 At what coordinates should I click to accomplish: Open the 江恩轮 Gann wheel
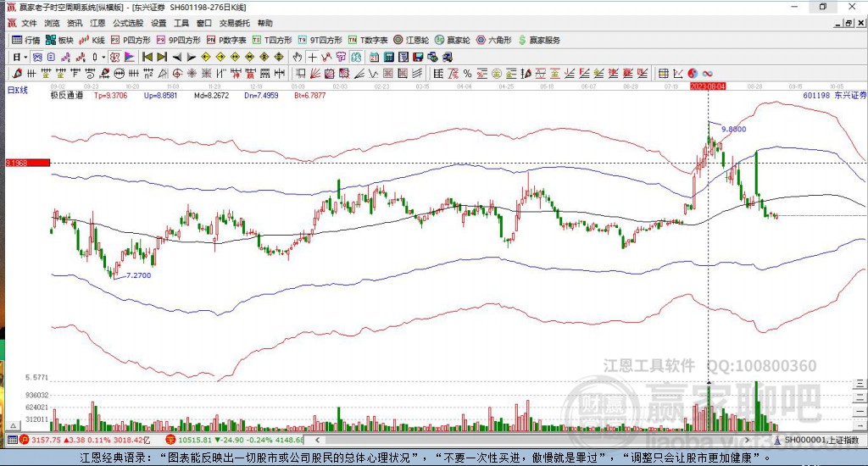pos(411,40)
